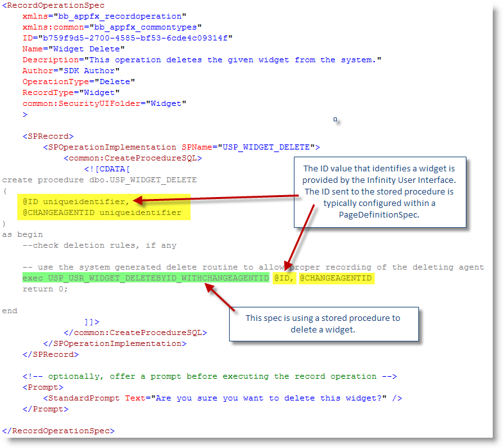Click the "@CHANGEAGENTID uniqueidentifier" parameter line

[102, 213]
